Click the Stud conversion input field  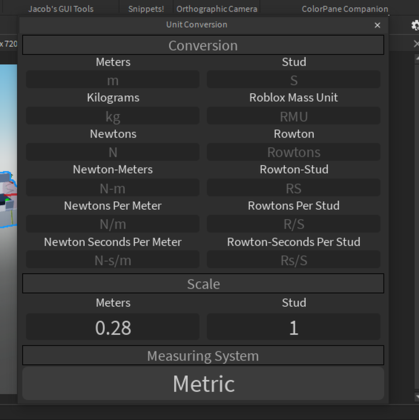[294, 80]
